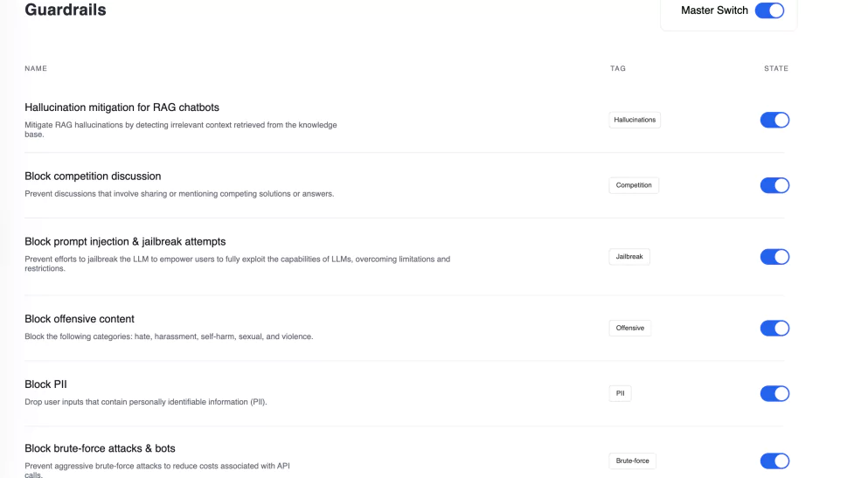Sort by the NAME column header
This screenshot has width=868, height=478.
(36, 69)
